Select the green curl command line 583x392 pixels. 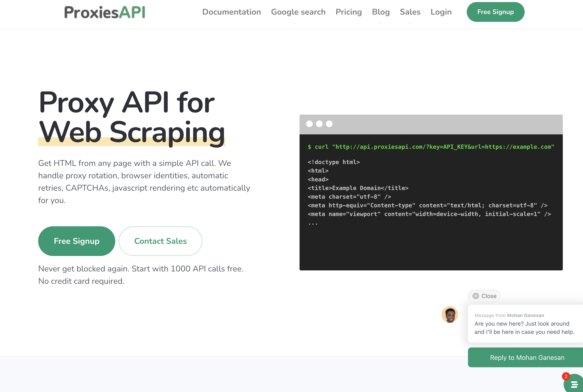coord(431,147)
